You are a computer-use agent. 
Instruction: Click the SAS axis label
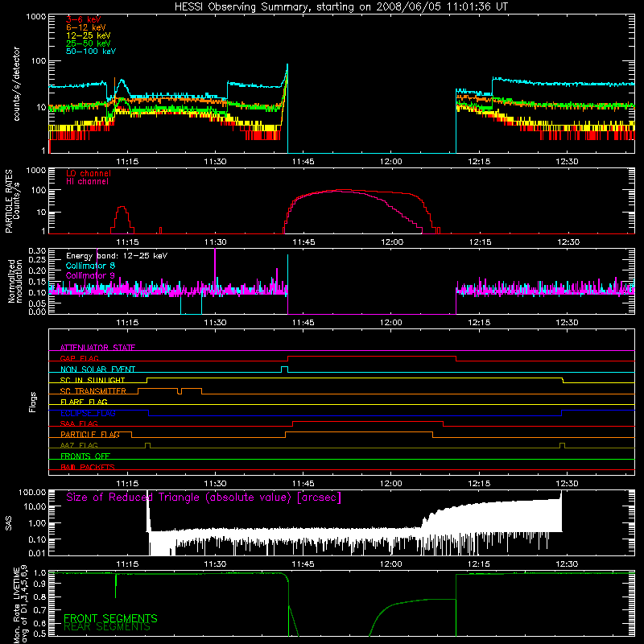(9, 524)
